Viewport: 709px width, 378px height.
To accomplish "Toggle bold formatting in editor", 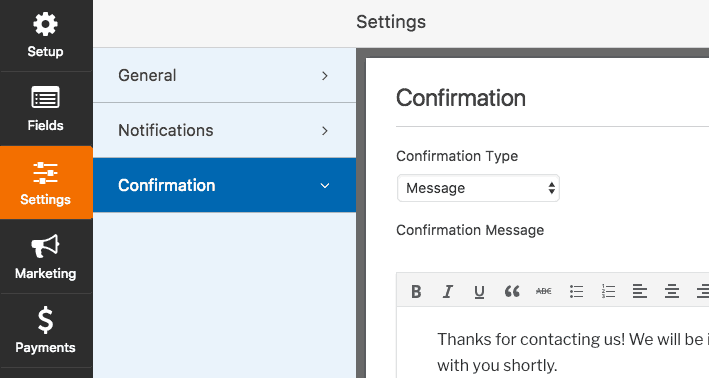I will (x=416, y=292).
